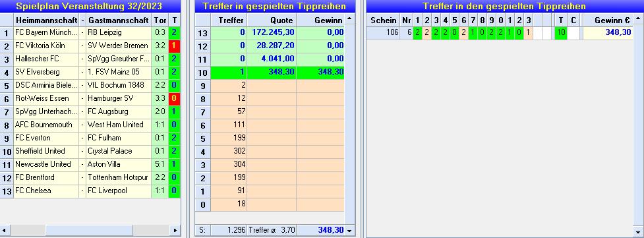This screenshot has width=644, height=238.
Task: Select the FC Bayern München home team cell
Action: coord(46,33)
